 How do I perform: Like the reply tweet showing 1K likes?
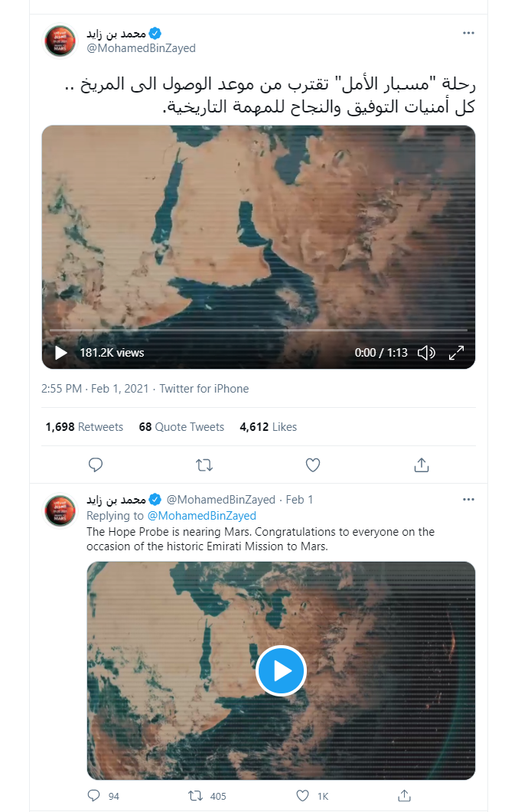(x=304, y=796)
